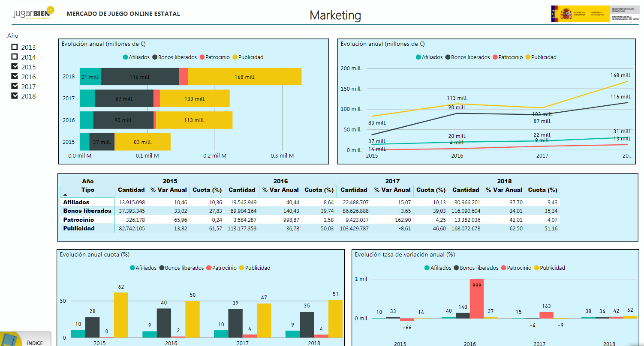This screenshot has width=644, height=346.
Task: Click the Tipo column header in the table
Action: point(87,190)
